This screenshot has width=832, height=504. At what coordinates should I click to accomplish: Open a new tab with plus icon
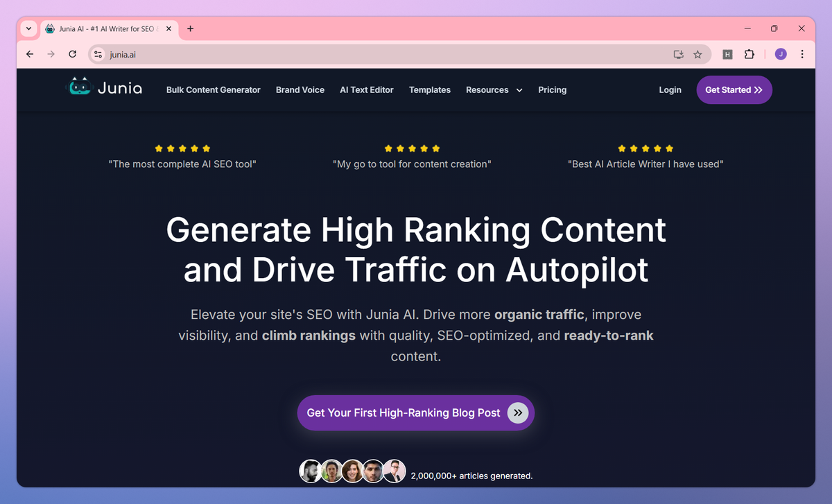pyautogui.click(x=191, y=28)
